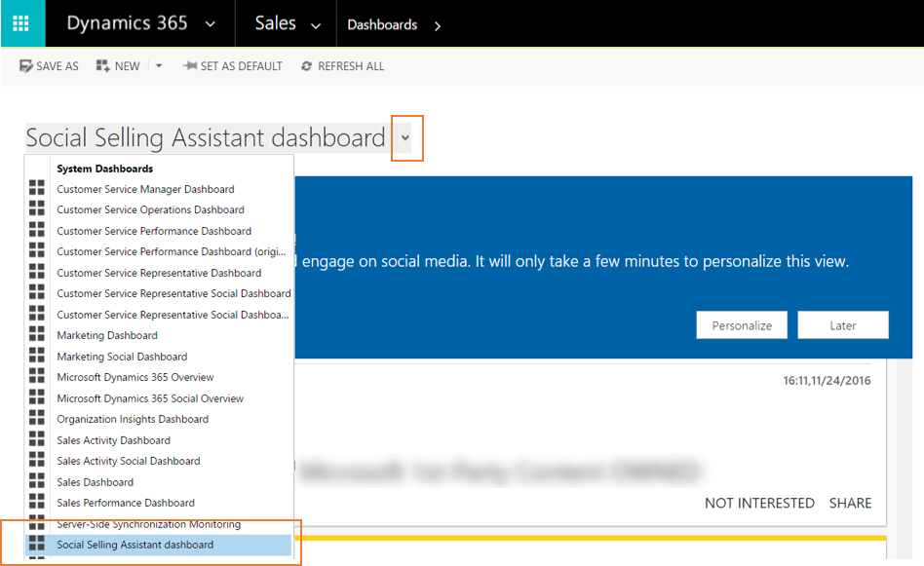This screenshot has width=924, height=566.
Task: Select Customer Service Performance Dashboard
Action: pos(154,231)
